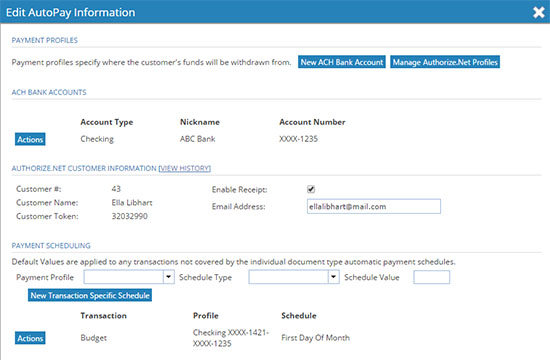Screen dimensions: 550x360
Task: Select the Account Number column header
Action: tap(312, 122)
